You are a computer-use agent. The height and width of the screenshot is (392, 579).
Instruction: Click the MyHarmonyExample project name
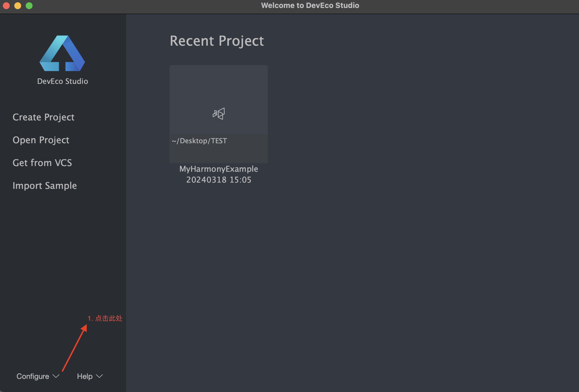point(219,169)
